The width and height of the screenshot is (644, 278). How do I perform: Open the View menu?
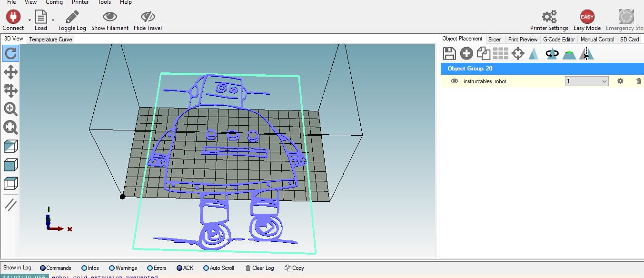[x=30, y=2]
